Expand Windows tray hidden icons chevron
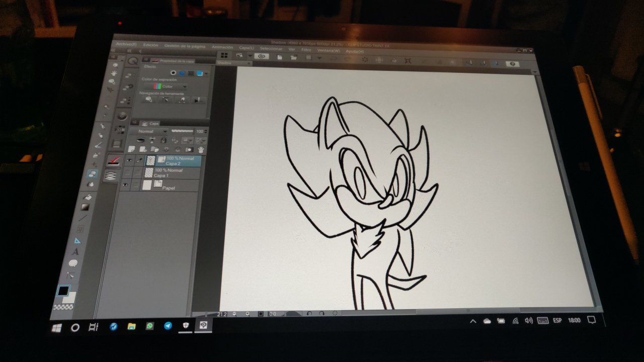 tap(473, 321)
